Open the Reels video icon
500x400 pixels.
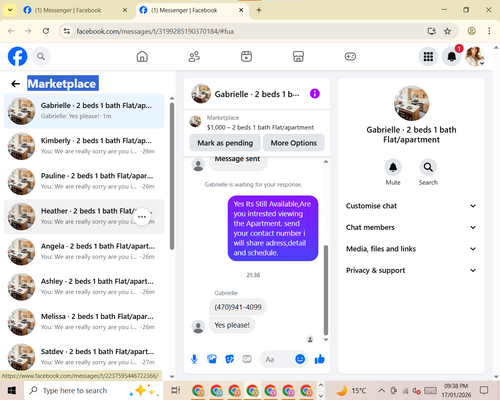246,56
